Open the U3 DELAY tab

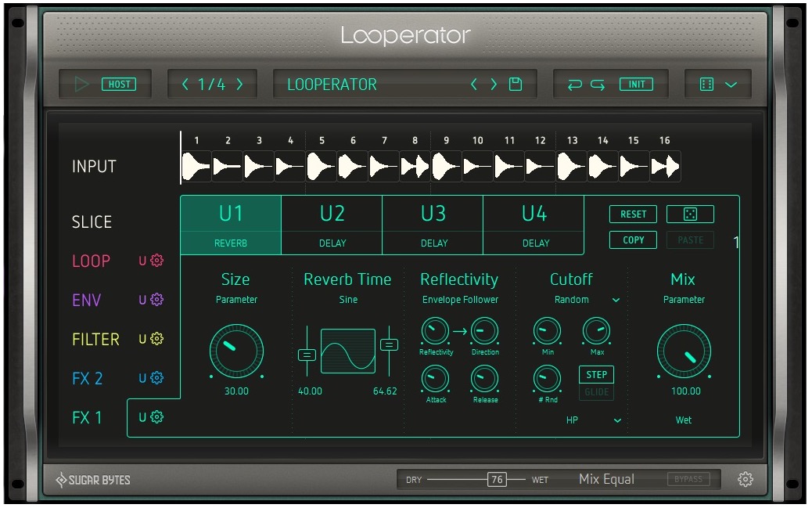tap(433, 225)
